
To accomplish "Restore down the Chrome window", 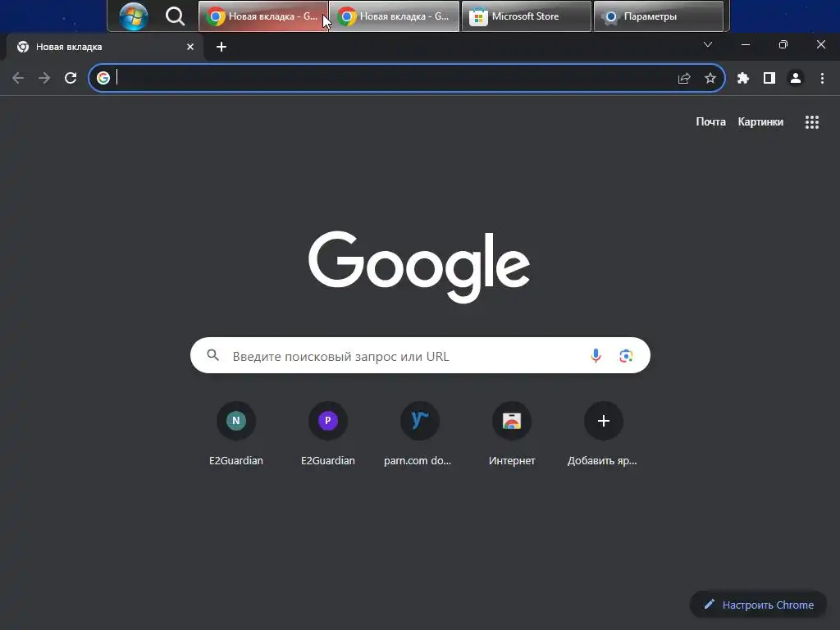I will (x=783, y=44).
